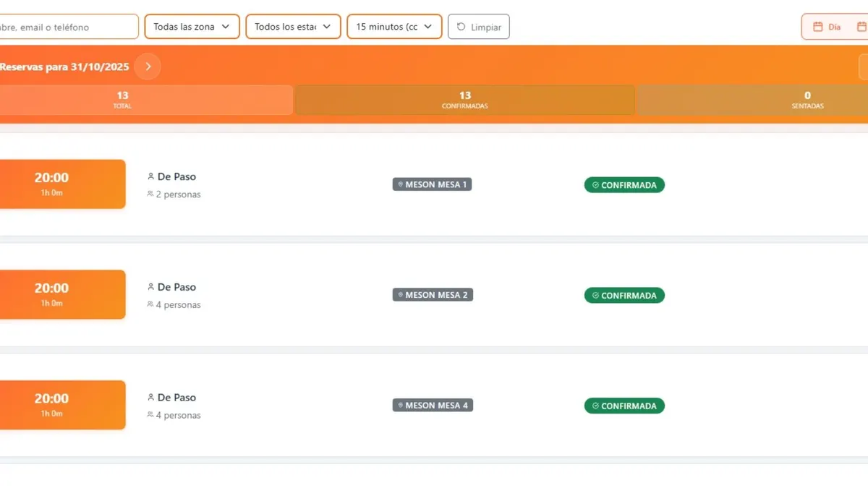This screenshot has width=868, height=488.
Task: Click the check icon in Mesa 1's Confirmada badge
Action: [x=595, y=185]
